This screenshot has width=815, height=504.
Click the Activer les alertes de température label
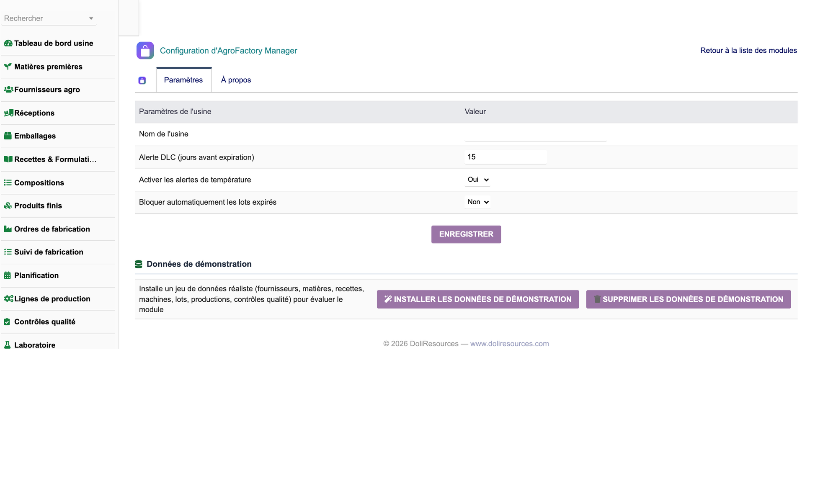pos(195,180)
